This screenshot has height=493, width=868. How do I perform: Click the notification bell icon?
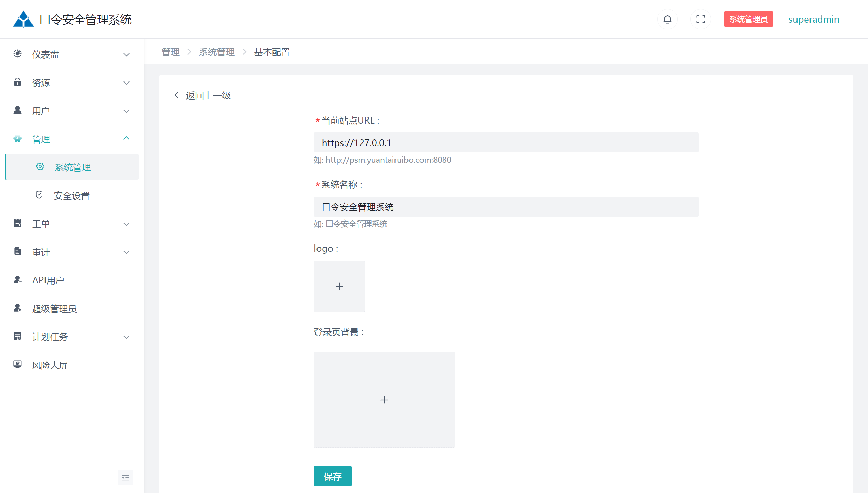[x=667, y=19]
